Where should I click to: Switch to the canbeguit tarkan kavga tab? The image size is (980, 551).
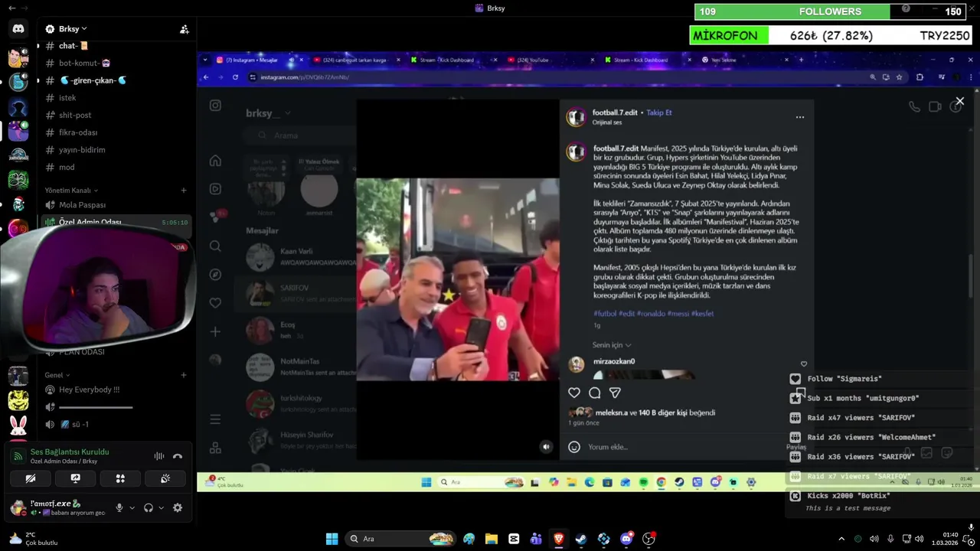[354, 60]
